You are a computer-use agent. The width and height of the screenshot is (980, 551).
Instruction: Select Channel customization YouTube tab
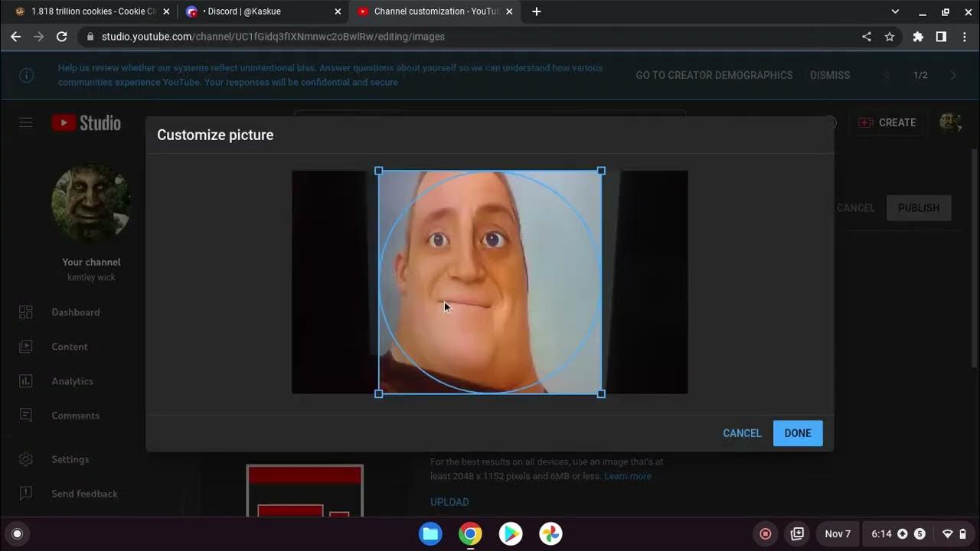point(434,11)
